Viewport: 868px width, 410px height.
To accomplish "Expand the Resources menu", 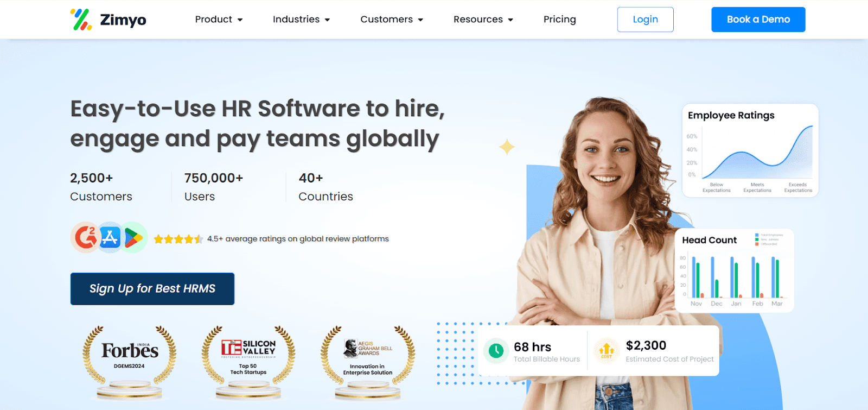I will 483,20.
